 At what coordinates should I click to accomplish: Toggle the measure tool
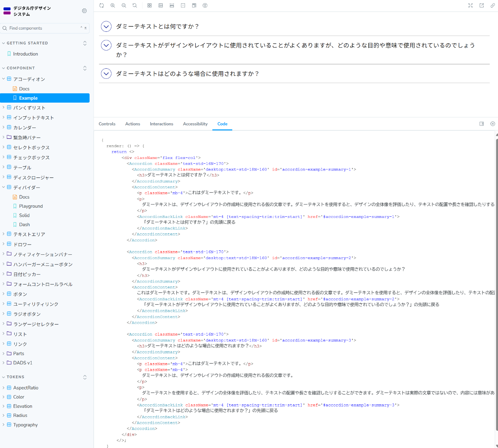click(x=172, y=5)
